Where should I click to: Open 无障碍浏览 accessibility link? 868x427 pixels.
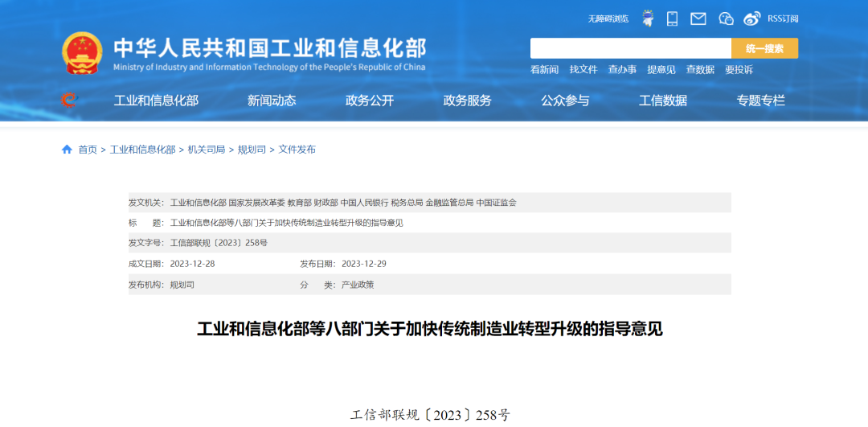pos(608,18)
